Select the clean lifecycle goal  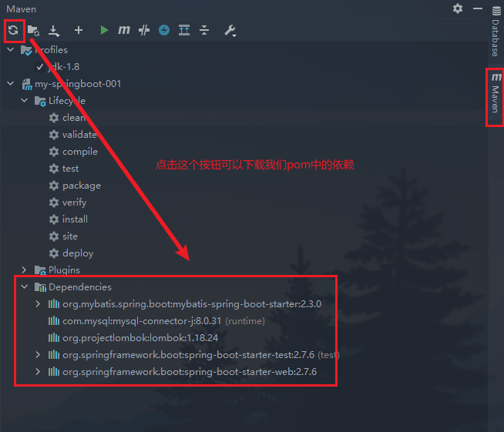pyautogui.click(x=74, y=118)
